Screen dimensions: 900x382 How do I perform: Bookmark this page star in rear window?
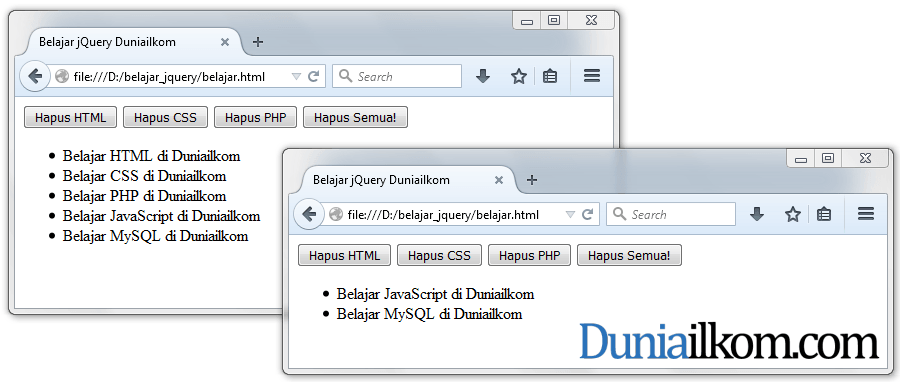pyautogui.click(x=519, y=76)
